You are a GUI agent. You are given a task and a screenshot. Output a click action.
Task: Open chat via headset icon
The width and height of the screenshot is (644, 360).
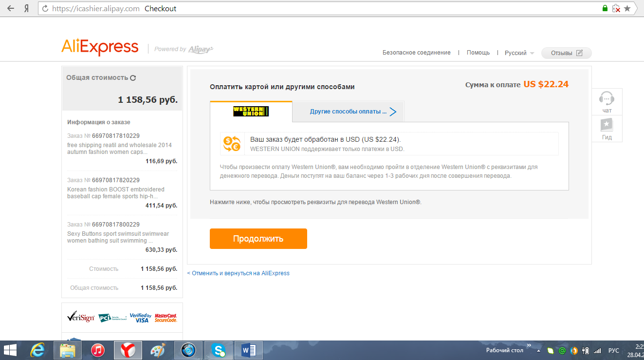607,98
